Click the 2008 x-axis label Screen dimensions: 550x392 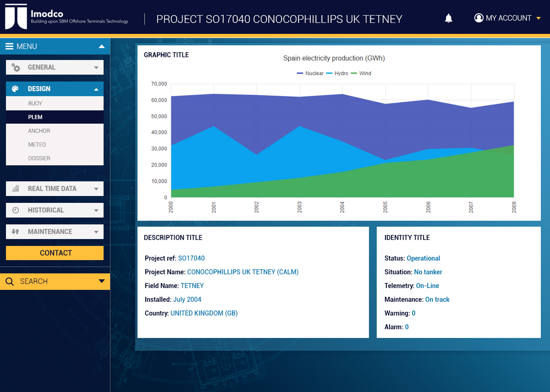click(514, 207)
